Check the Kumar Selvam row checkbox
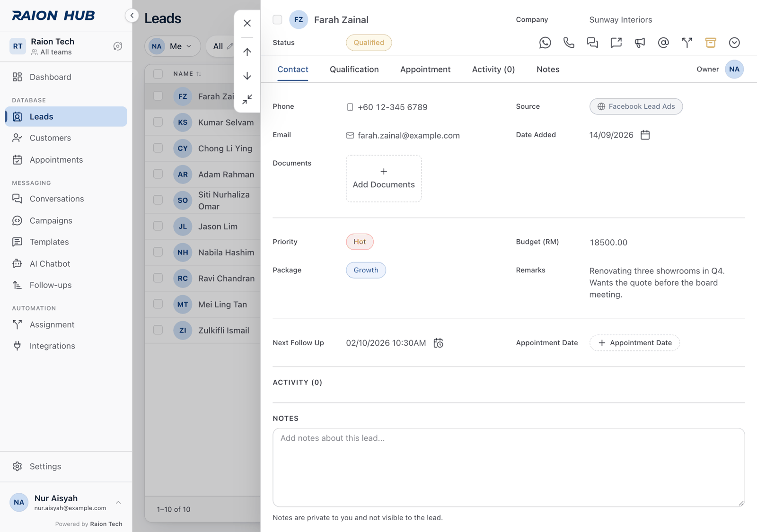Image resolution: width=757 pixels, height=532 pixels. click(158, 122)
